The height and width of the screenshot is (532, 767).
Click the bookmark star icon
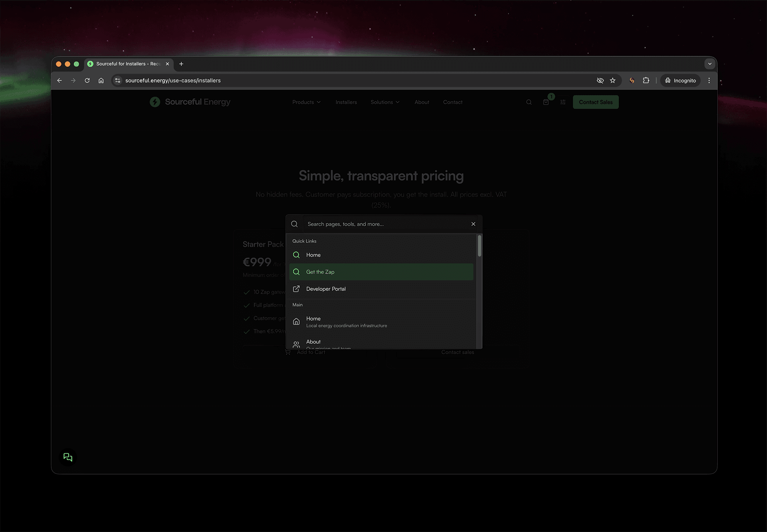point(613,80)
